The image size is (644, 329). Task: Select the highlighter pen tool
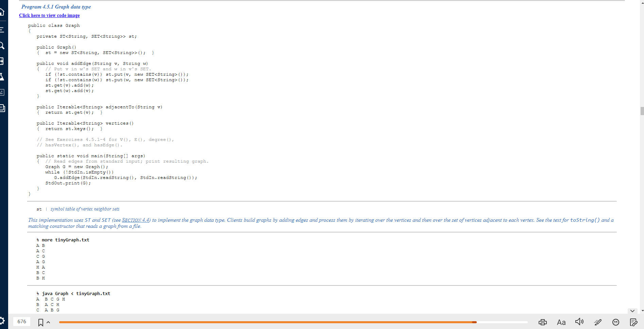click(x=598, y=322)
